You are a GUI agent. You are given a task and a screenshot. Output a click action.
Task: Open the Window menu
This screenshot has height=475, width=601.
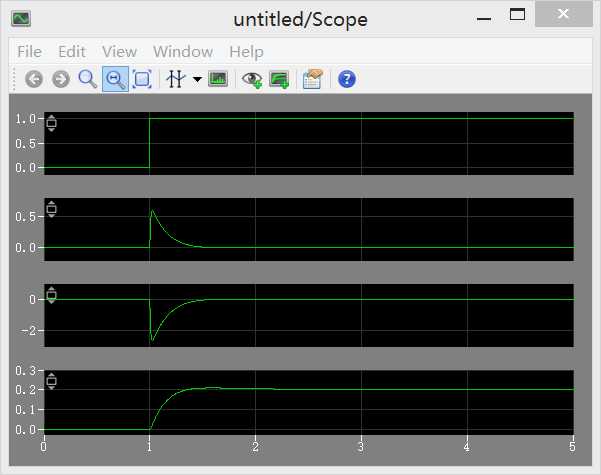point(183,52)
